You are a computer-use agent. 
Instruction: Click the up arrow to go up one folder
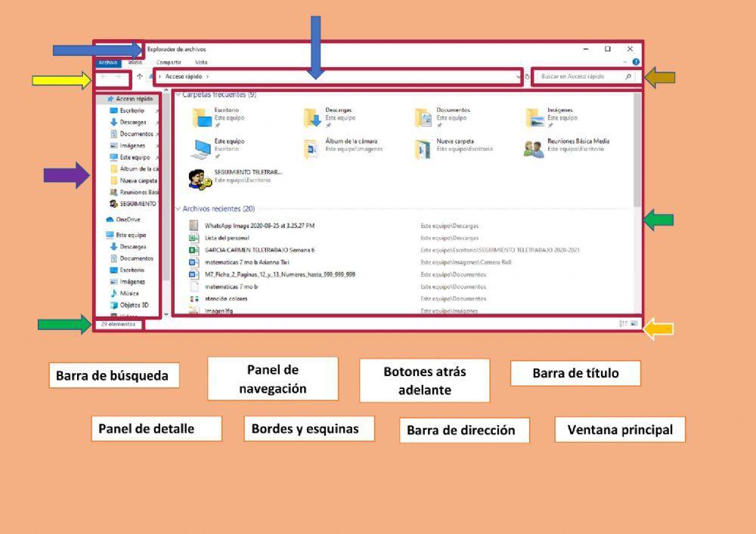click(x=140, y=76)
